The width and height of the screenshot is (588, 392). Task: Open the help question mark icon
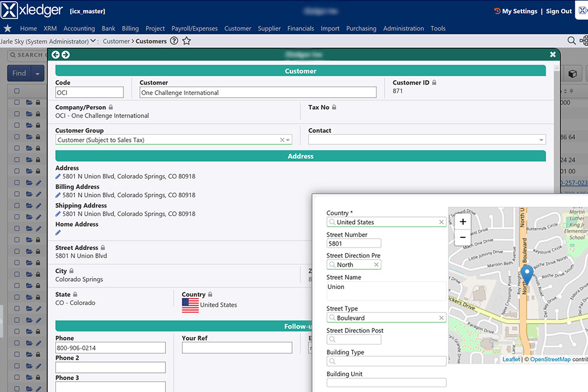[x=174, y=41]
